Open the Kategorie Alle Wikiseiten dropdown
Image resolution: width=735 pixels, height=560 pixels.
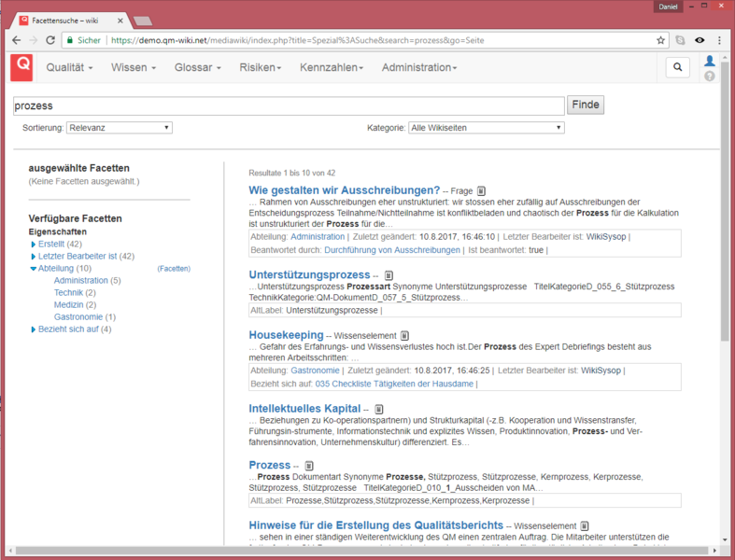(x=486, y=128)
